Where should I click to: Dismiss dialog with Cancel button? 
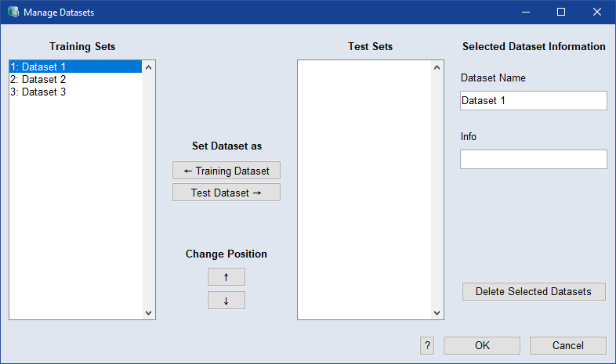pyautogui.click(x=567, y=345)
